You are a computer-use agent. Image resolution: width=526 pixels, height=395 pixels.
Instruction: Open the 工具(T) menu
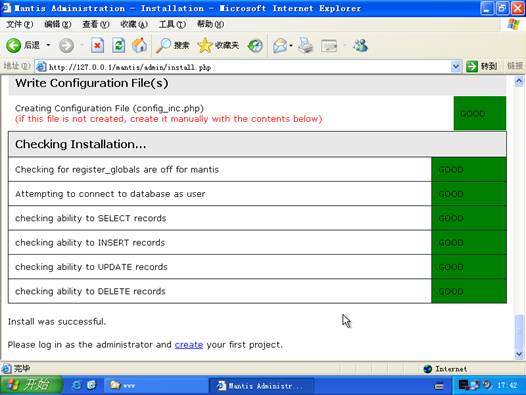[172, 24]
